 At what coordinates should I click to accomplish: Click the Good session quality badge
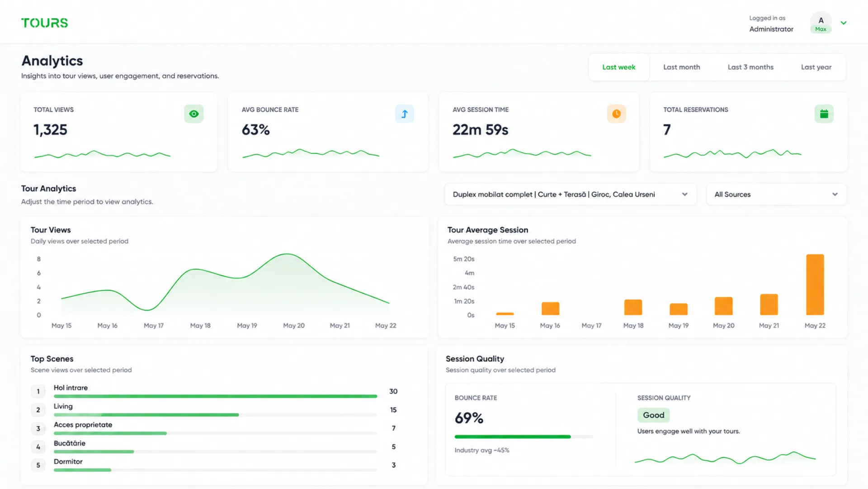point(653,415)
